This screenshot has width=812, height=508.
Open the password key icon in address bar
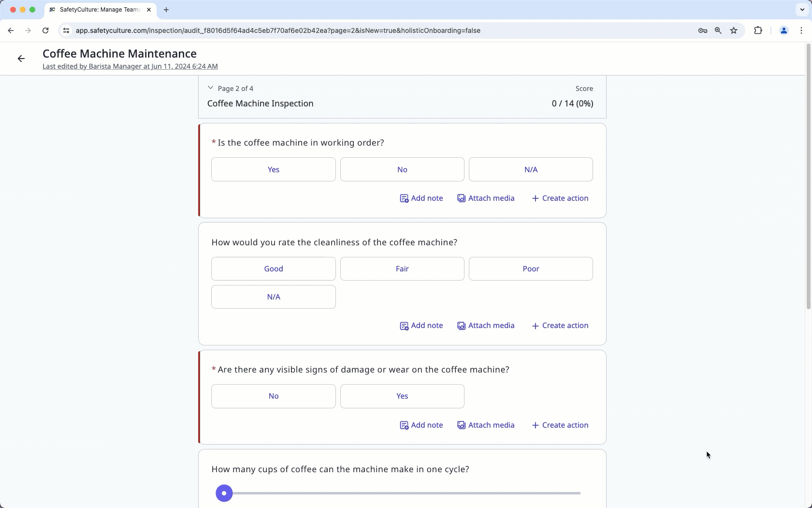[x=703, y=30]
